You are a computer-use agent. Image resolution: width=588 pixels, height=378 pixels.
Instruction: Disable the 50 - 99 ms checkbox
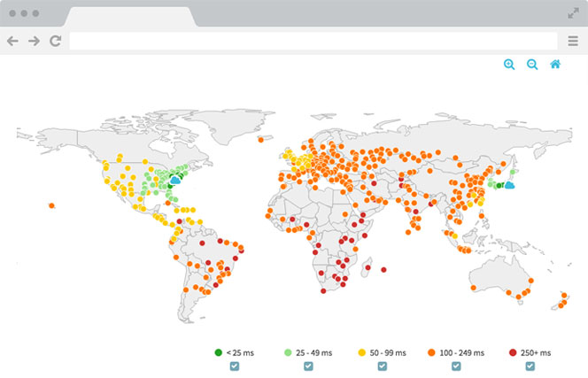point(383,366)
